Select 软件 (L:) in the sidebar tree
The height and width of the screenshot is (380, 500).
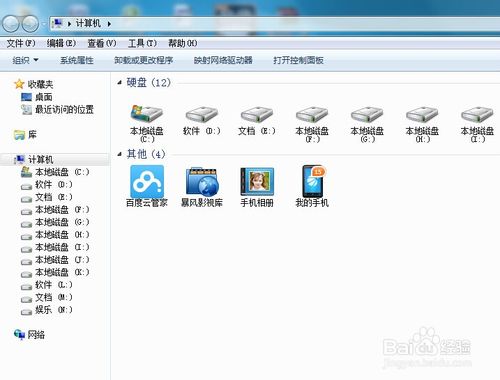[x=47, y=285]
